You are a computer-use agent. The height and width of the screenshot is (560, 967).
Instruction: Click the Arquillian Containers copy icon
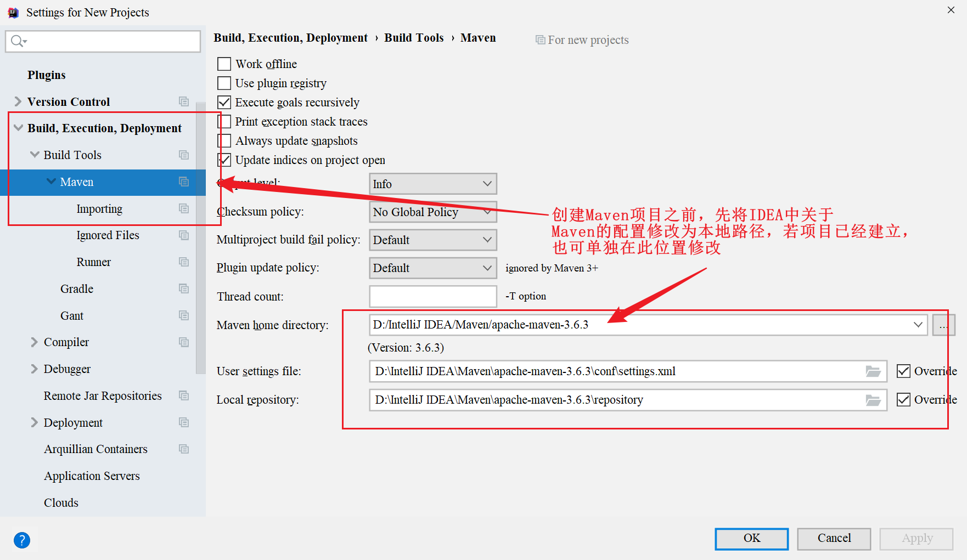[184, 449]
